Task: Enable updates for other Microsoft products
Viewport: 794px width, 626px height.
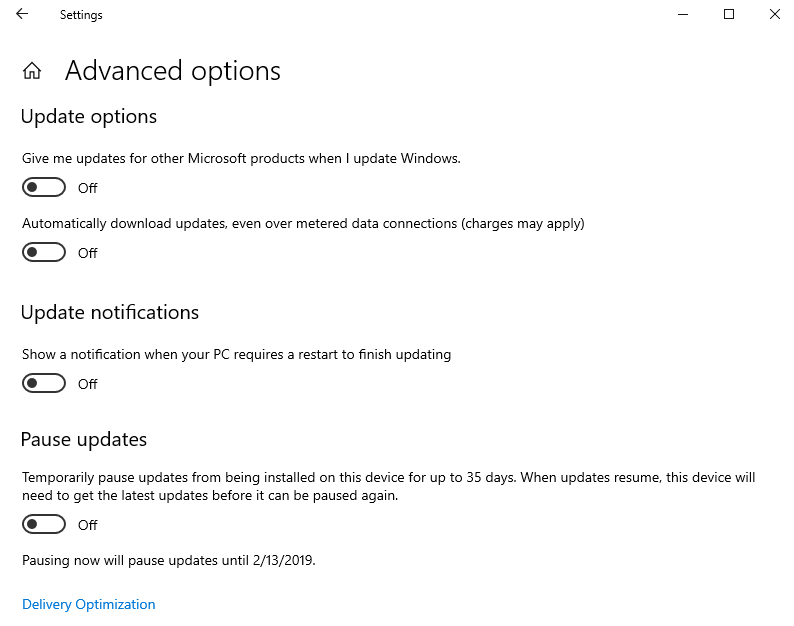Action: point(44,187)
